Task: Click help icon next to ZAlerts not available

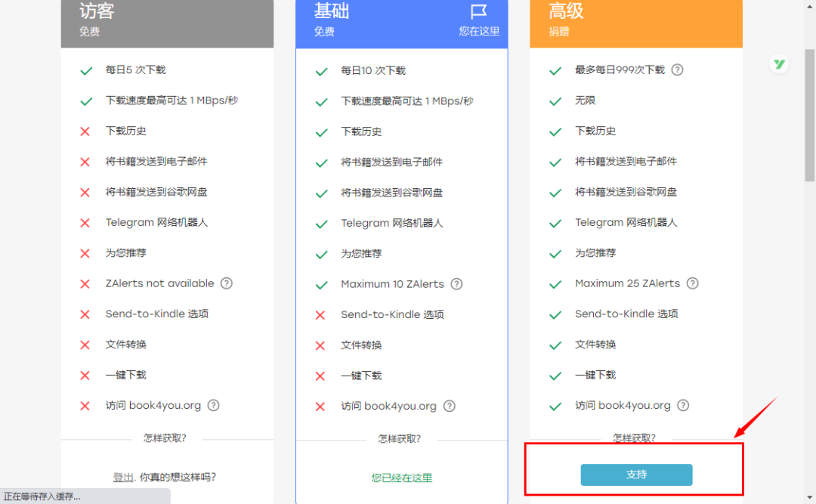Action: point(227,283)
